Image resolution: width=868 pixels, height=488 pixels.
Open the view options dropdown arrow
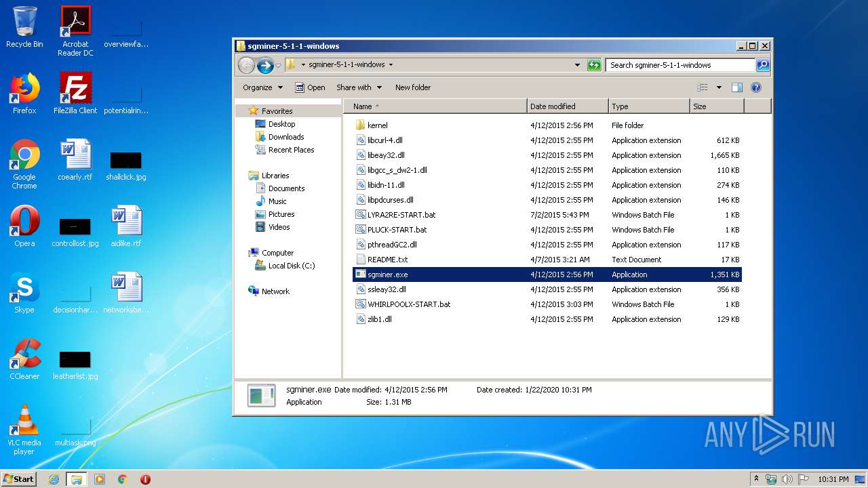(718, 87)
